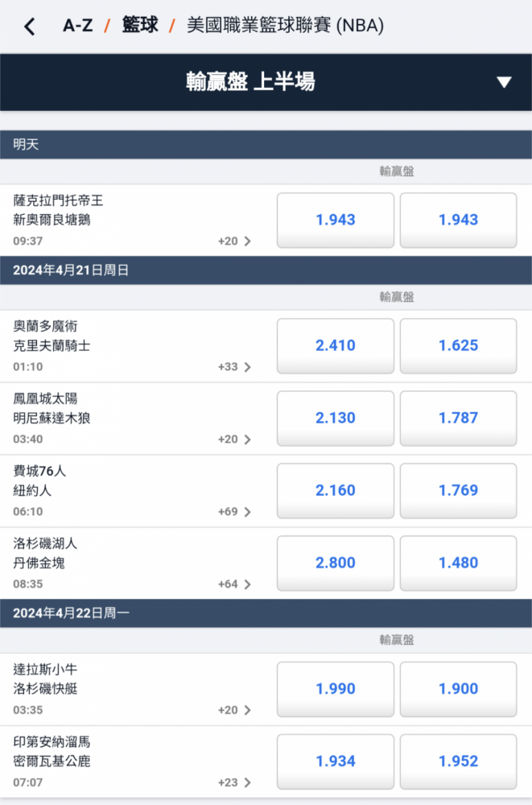Tap the back arrow icon

(30, 27)
